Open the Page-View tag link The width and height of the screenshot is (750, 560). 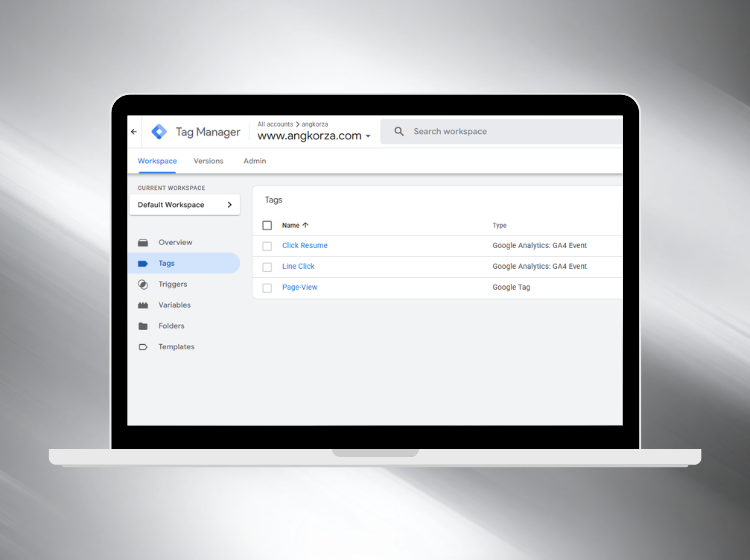tap(299, 288)
